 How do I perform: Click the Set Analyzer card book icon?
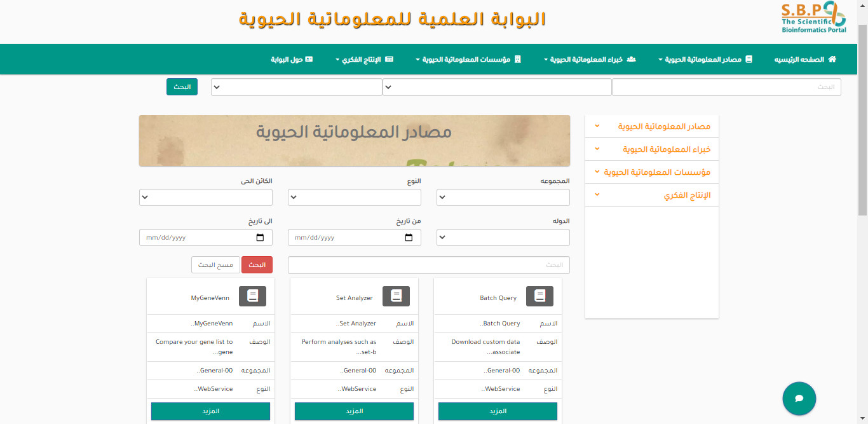pyautogui.click(x=397, y=296)
